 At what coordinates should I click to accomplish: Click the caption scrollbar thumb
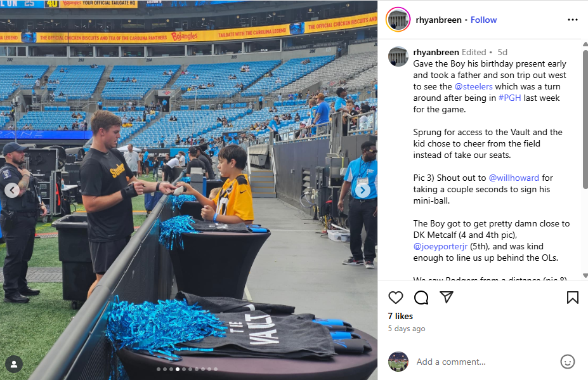pyautogui.click(x=585, y=119)
